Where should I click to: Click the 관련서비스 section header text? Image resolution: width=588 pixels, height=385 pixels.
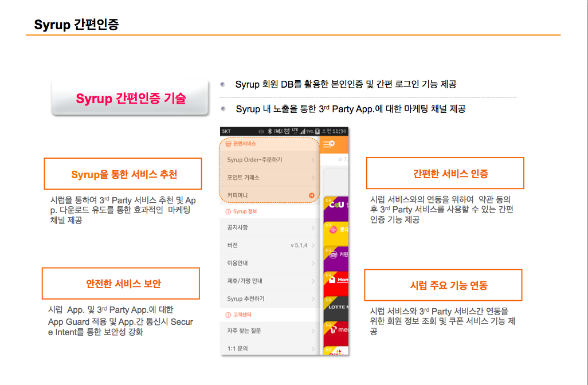[x=245, y=144]
